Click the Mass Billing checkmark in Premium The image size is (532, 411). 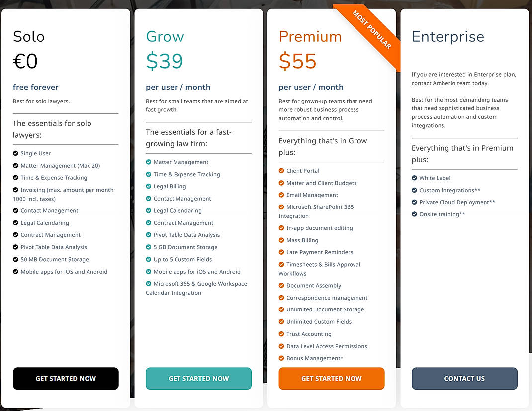point(282,240)
